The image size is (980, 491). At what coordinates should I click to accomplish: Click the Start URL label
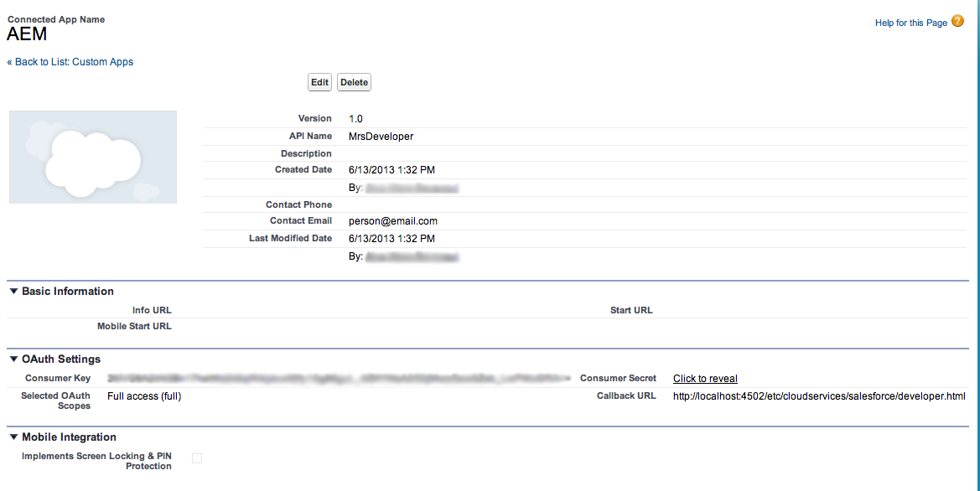point(631,310)
